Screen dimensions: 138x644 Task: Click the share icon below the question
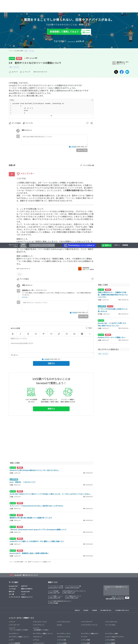tap(91, 123)
